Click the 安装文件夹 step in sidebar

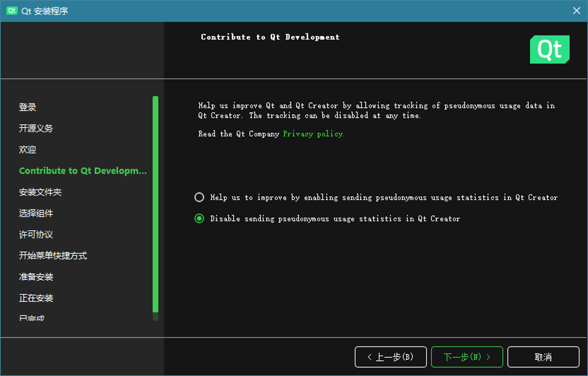(40, 192)
